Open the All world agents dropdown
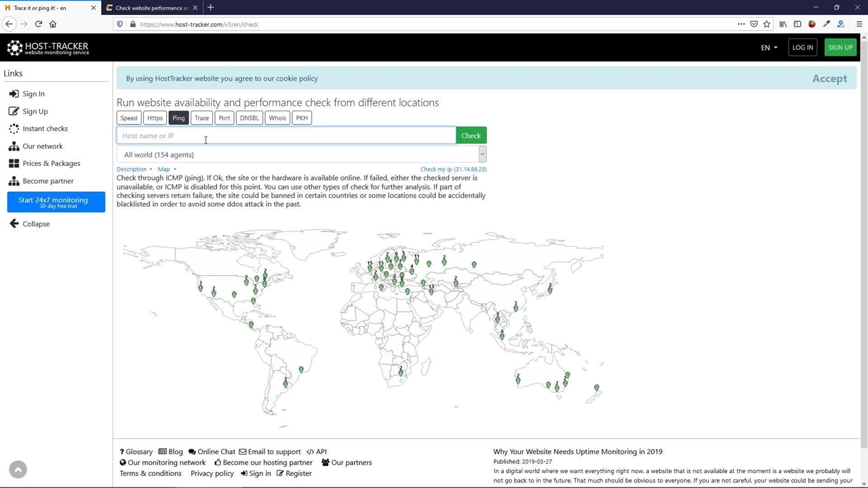868x488 pixels. pos(301,155)
